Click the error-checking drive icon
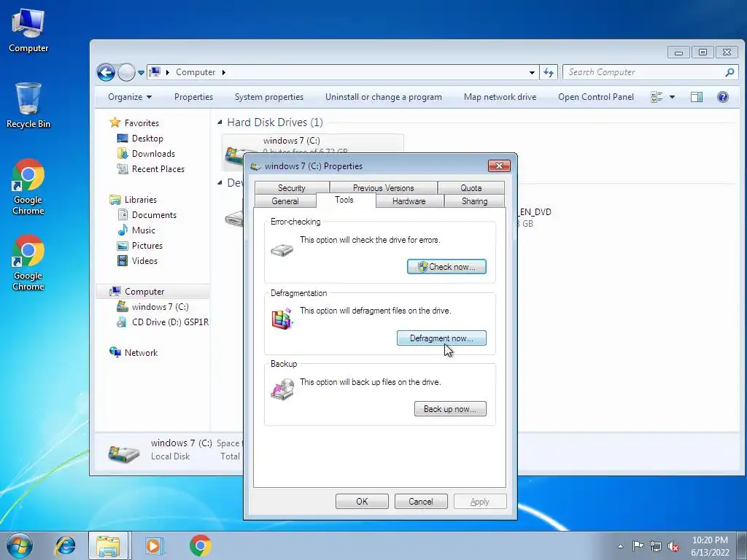 click(x=282, y=250)
